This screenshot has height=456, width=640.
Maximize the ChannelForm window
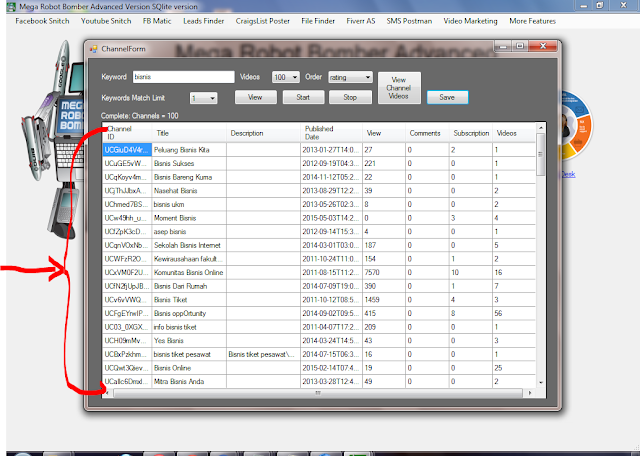(520, 46)
